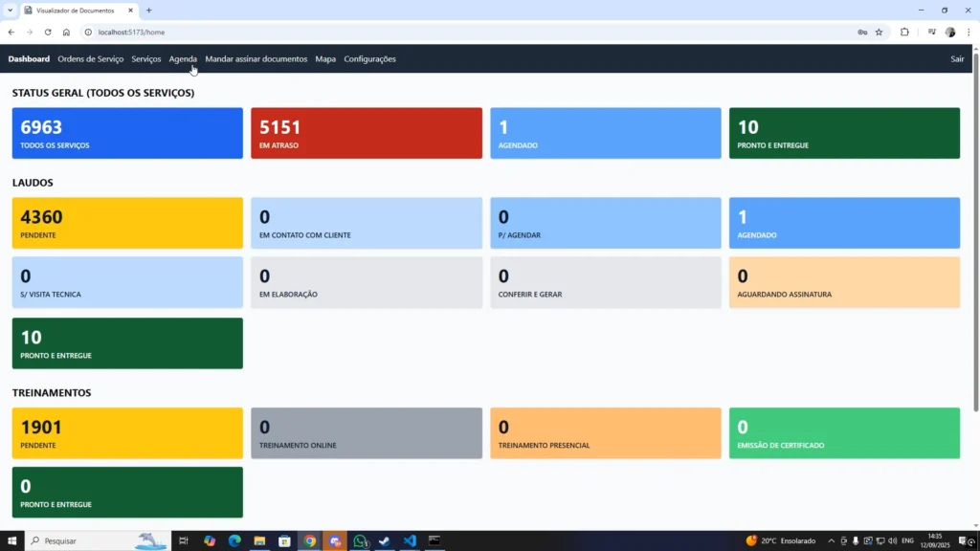Open the media controls icon in Chrome

click(x=931, y=32)
